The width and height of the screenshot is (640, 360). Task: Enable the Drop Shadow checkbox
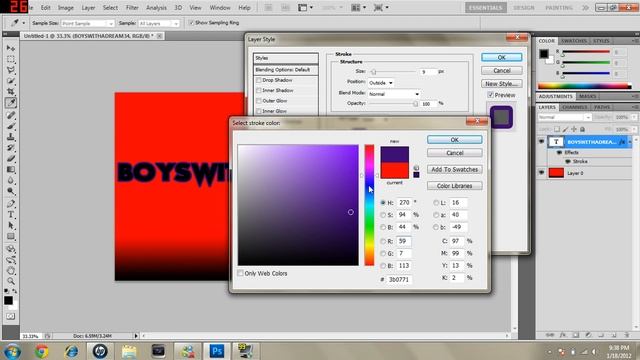click(x=258, y=80)
